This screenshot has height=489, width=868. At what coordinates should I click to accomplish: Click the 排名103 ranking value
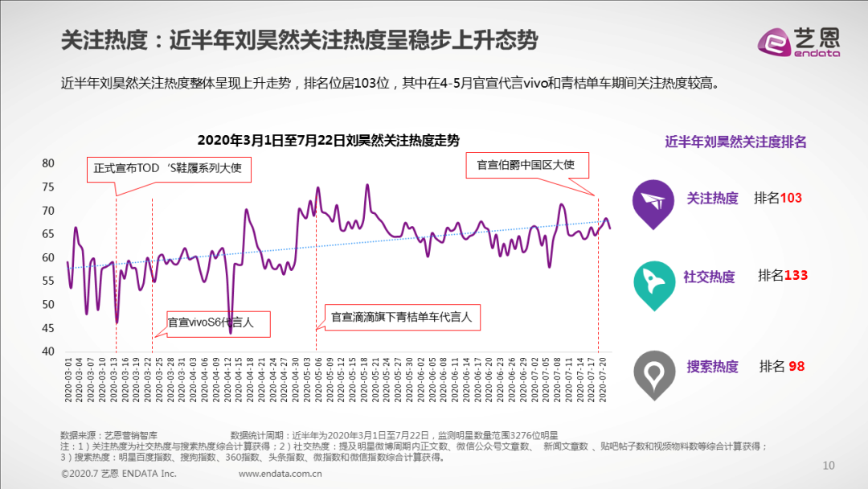(778, 198)
